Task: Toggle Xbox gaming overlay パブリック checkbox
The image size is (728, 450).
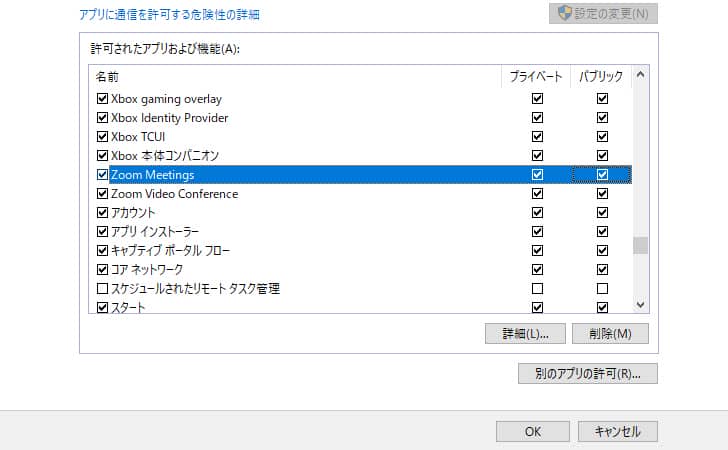Action: click(x=602, y=98)
